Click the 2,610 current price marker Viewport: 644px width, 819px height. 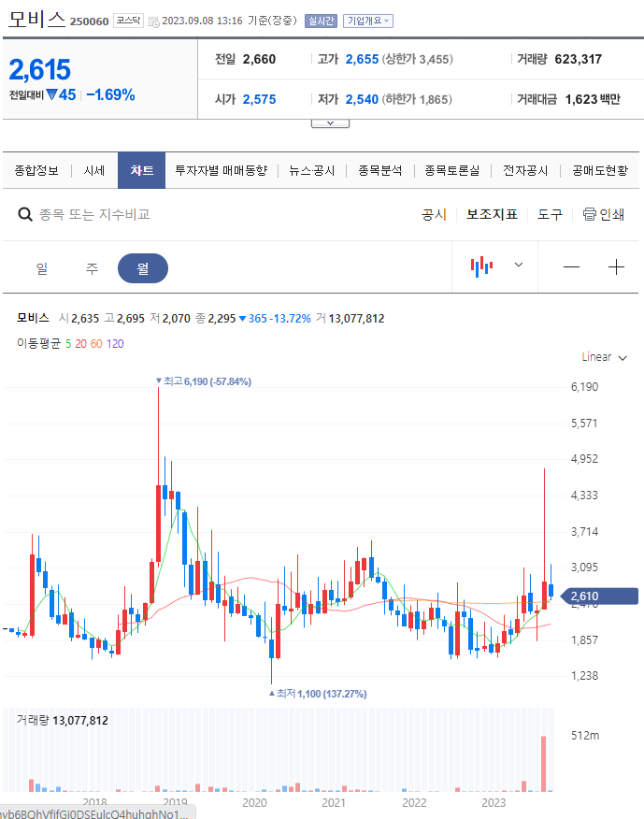coord(599,596)
